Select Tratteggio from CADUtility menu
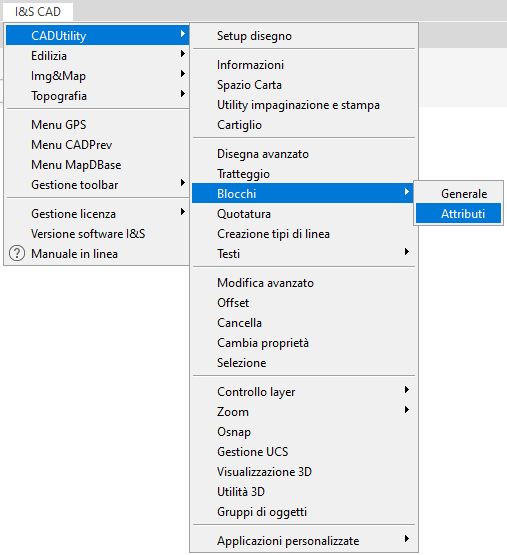 click(x=303, y=174)
